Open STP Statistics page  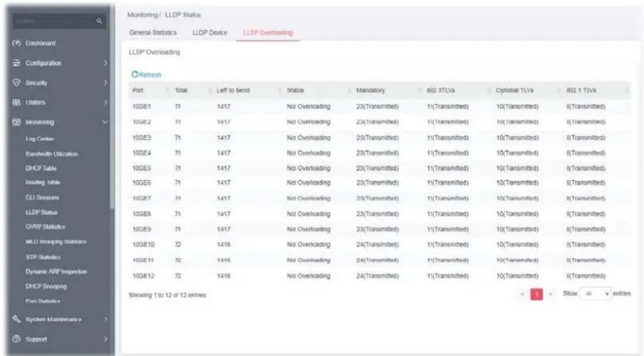point(43,257)
